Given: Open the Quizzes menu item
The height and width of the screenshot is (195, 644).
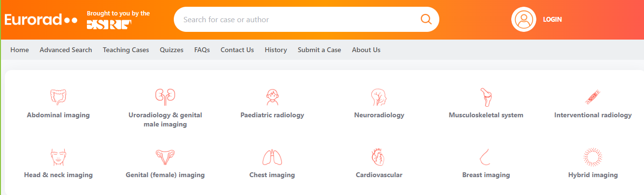Looking at the screenshot, I should point(171,50).
